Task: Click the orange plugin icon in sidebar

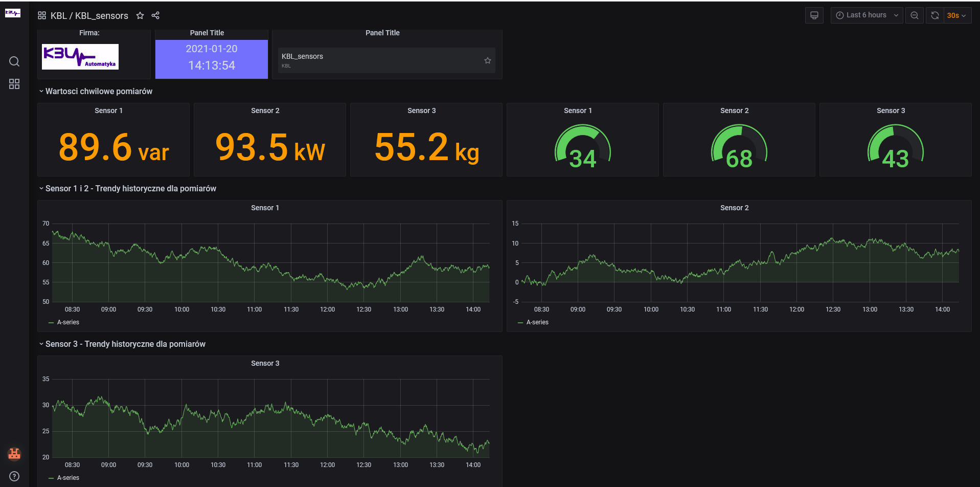Action: pyautogui.click(x=14, y=453)
